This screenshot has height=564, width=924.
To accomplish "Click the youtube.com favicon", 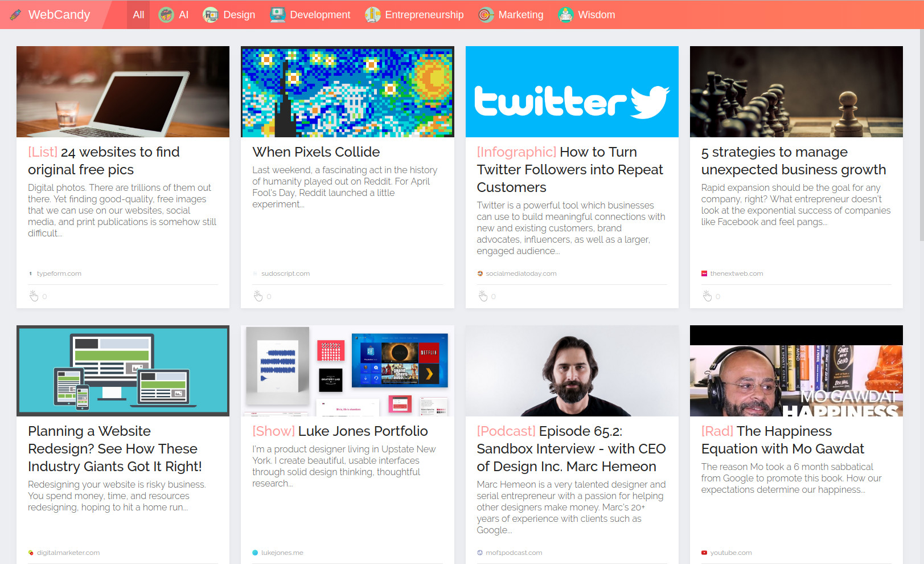I will 704,553.
